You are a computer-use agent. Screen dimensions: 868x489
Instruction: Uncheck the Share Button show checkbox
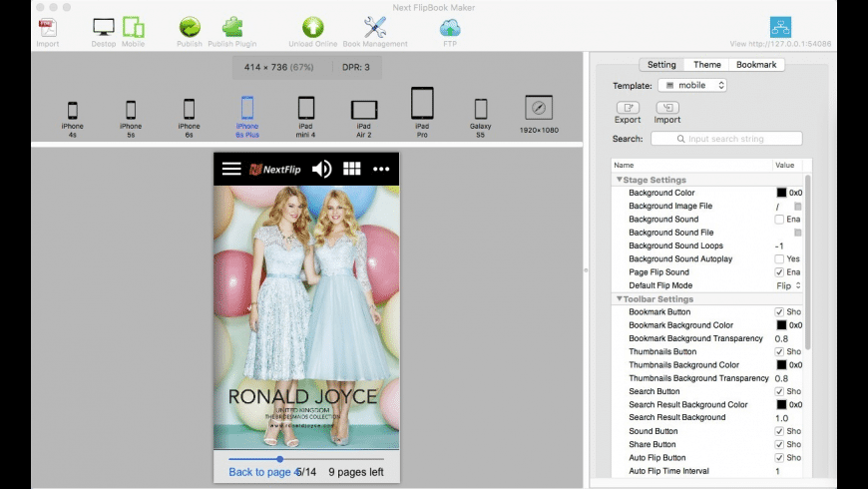779,445
